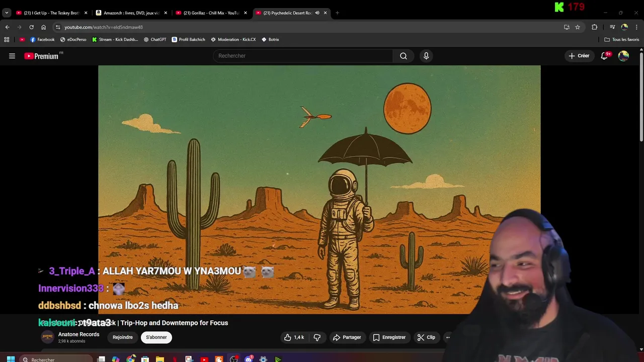Open YouTube account avatar menu
644x362 pixels.
click(623, 56)
